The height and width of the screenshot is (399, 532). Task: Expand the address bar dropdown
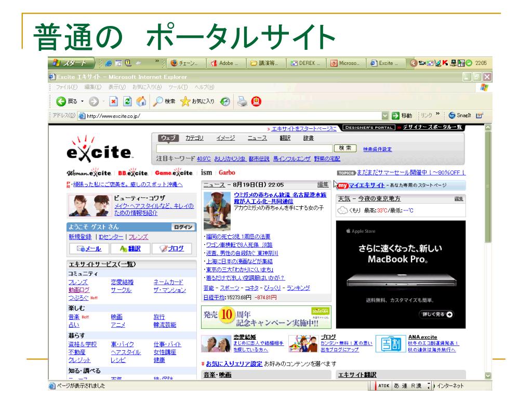(385, 116)
